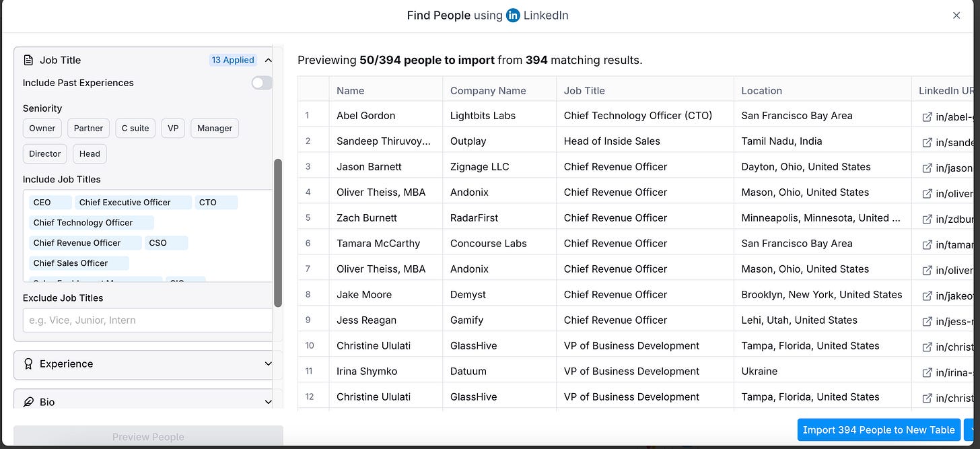Screen dimensions: 980x449
Task: Click the filter panel vertical scrollbar
Action: [x=278, y=233]
